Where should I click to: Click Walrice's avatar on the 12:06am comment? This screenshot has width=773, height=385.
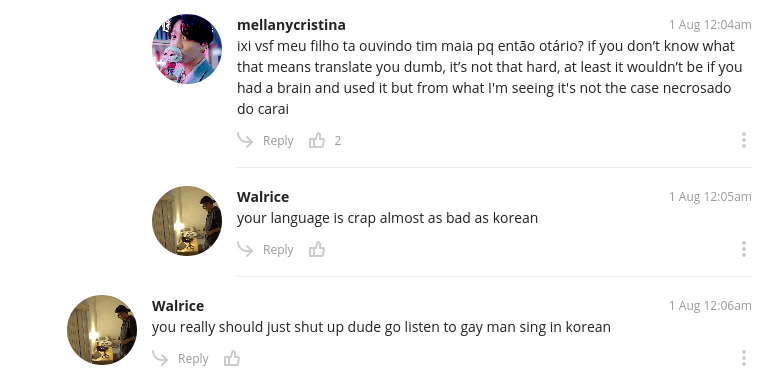(102, 330)
